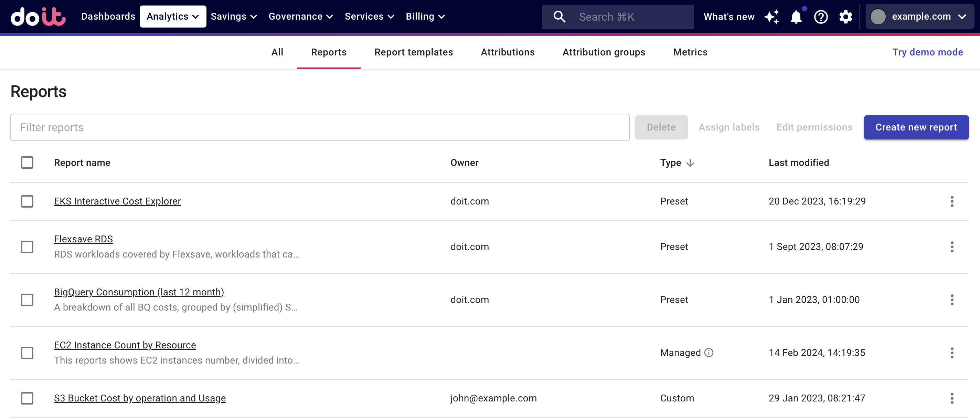Click the Filter reports input field

point(320,127)
